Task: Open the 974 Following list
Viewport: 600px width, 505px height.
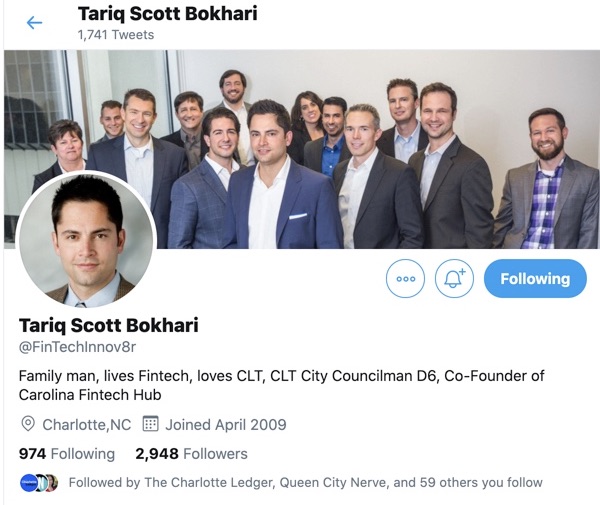Action: [67, 454]
